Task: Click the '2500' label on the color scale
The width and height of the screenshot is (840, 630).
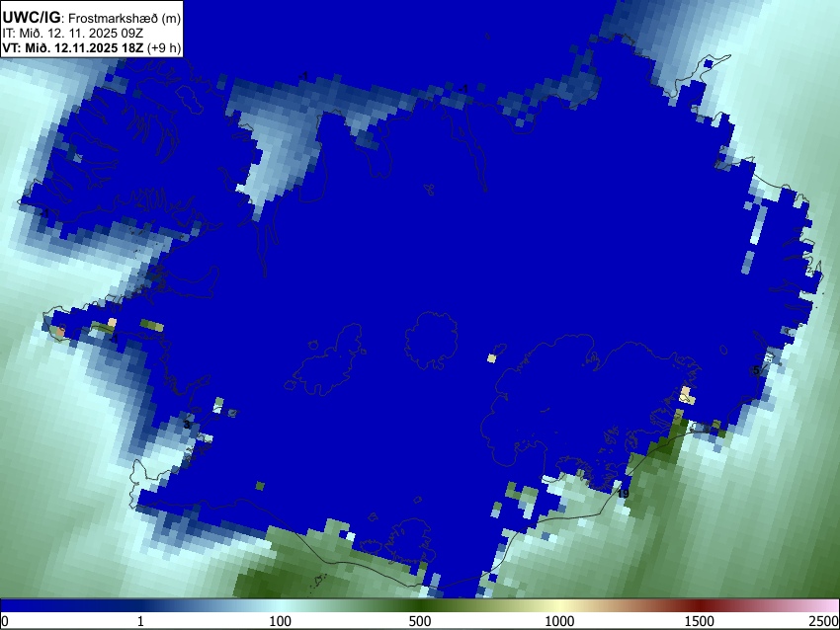Action: (824, 621)
